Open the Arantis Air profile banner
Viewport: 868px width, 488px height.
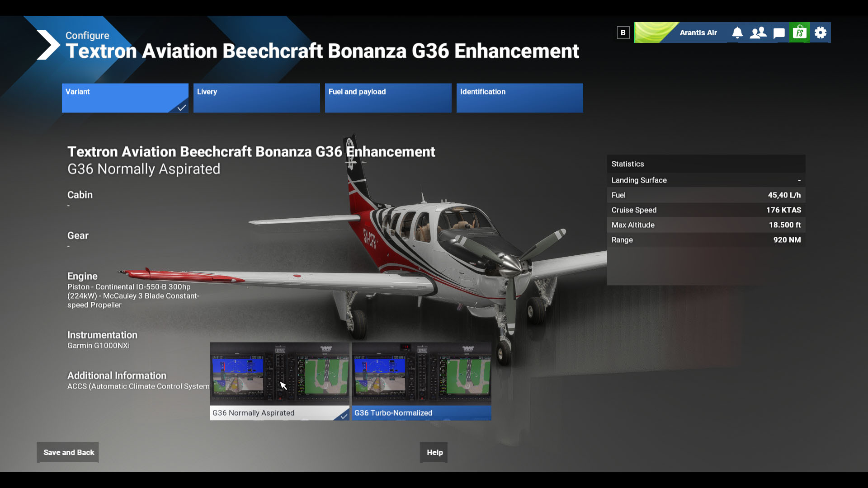(x=680, y=33)
